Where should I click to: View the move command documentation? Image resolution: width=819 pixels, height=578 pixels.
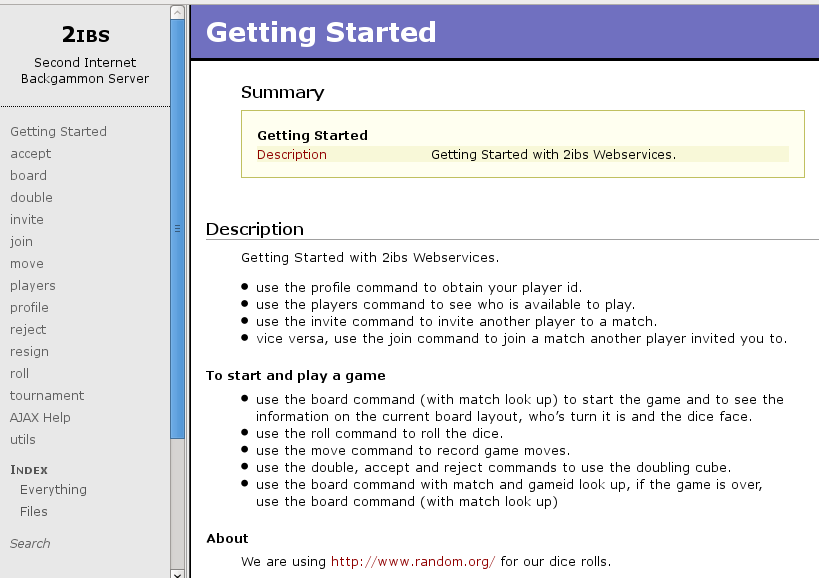click(x=27, y=263)
